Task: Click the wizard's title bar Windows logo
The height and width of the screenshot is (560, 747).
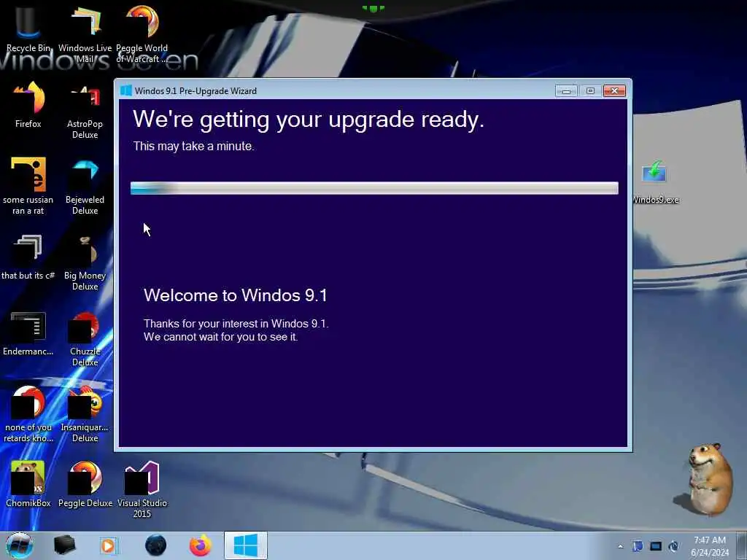Action: pyautogui.click(x=126, y=90)
